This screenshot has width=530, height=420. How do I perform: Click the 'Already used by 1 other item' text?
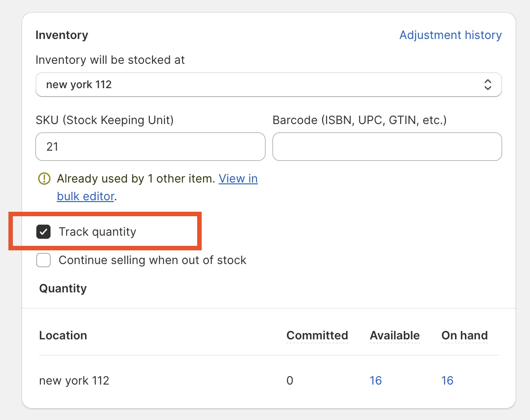coord(136,179)
